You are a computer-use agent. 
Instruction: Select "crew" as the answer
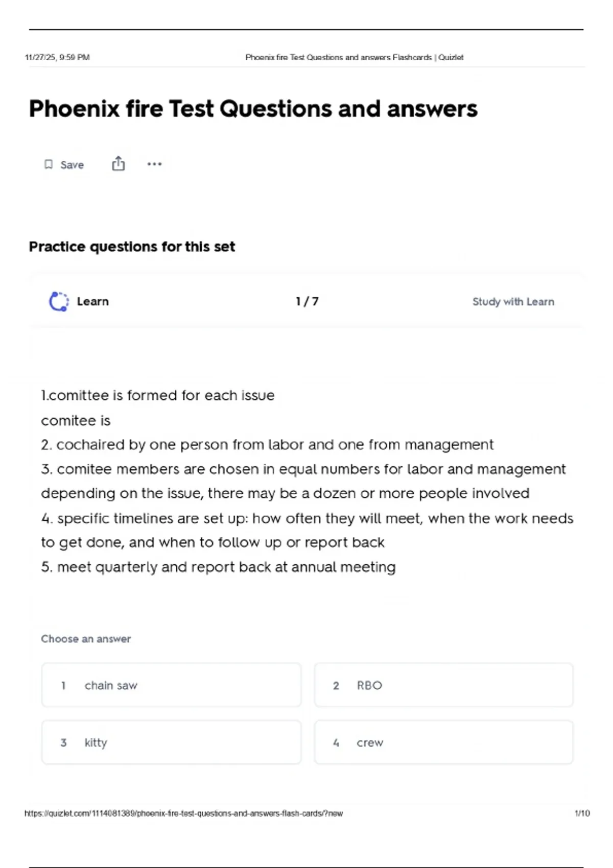pyautogui.click(x=443, y=742)
